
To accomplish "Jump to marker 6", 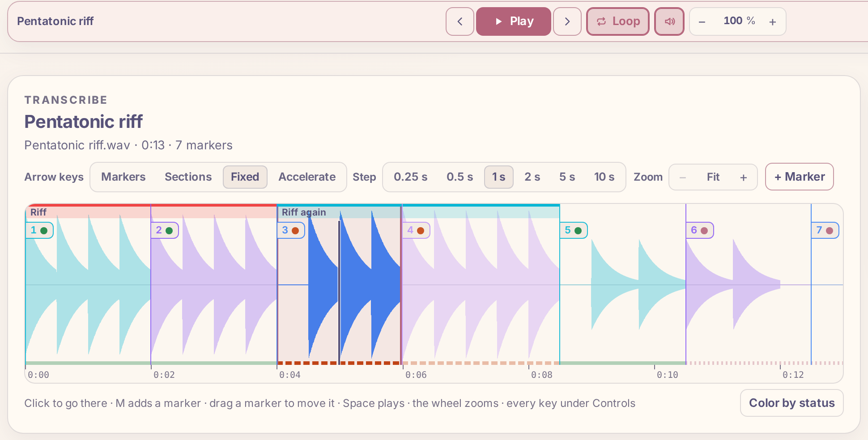I will point(700,230).
